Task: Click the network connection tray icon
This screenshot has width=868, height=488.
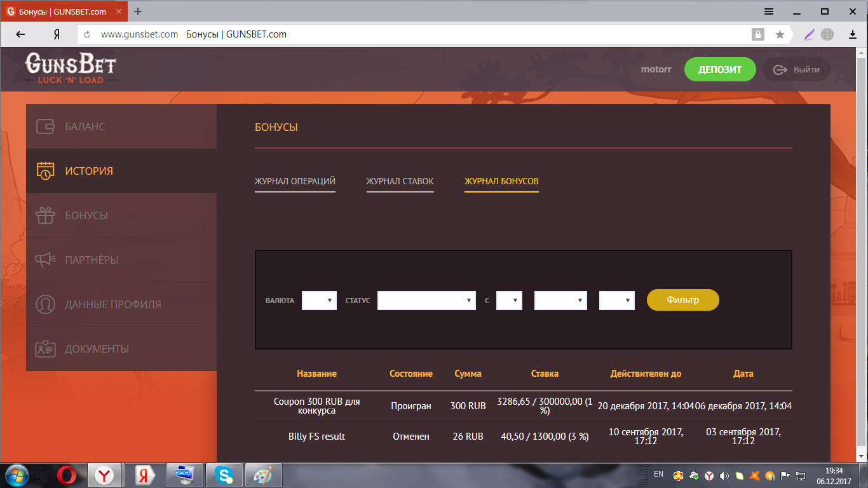Action: 801,475
